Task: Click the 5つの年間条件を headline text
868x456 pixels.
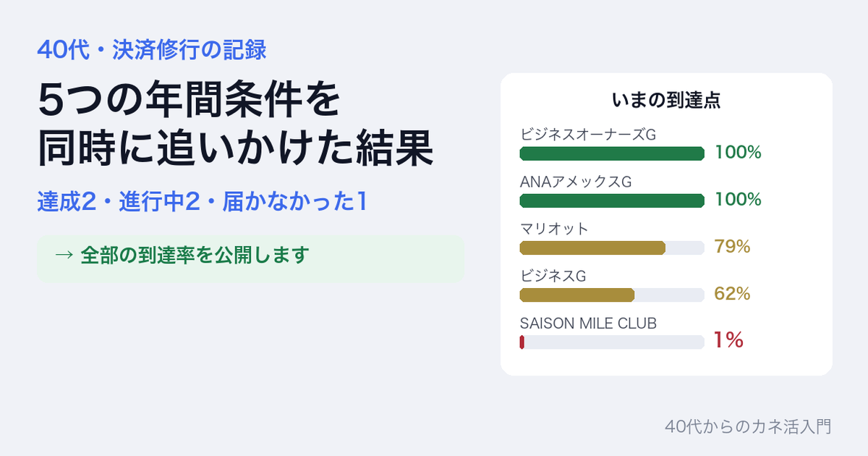Action: click(188, 100)
